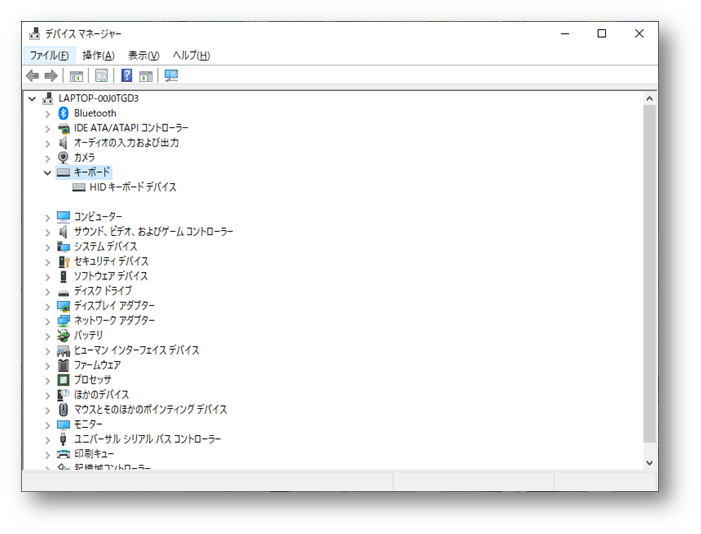Select the ディスプレイ アダプター label
This screenshot has width=701, height=534.
114,305
